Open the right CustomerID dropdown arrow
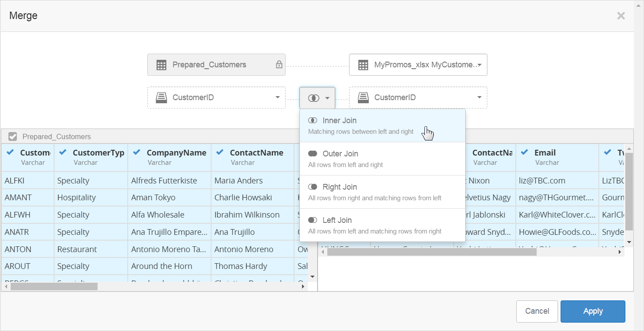Viewport: 644px width, 331px height. tap(479, 97)
